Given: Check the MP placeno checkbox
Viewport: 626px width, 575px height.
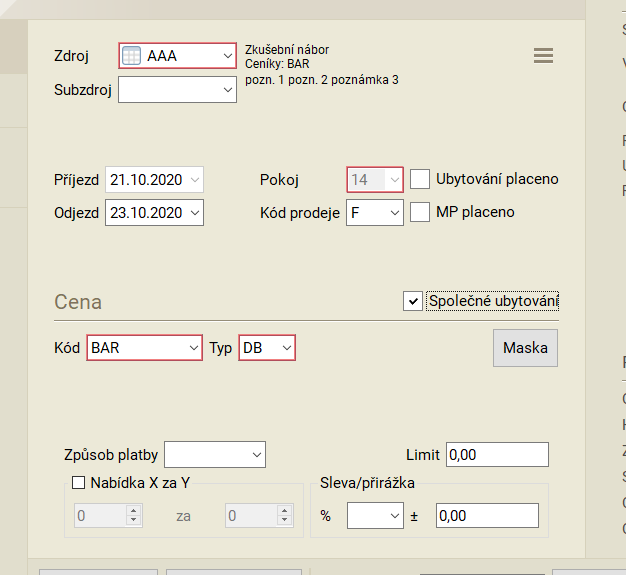Looking at the screenshot, I should tap(420, 212).
